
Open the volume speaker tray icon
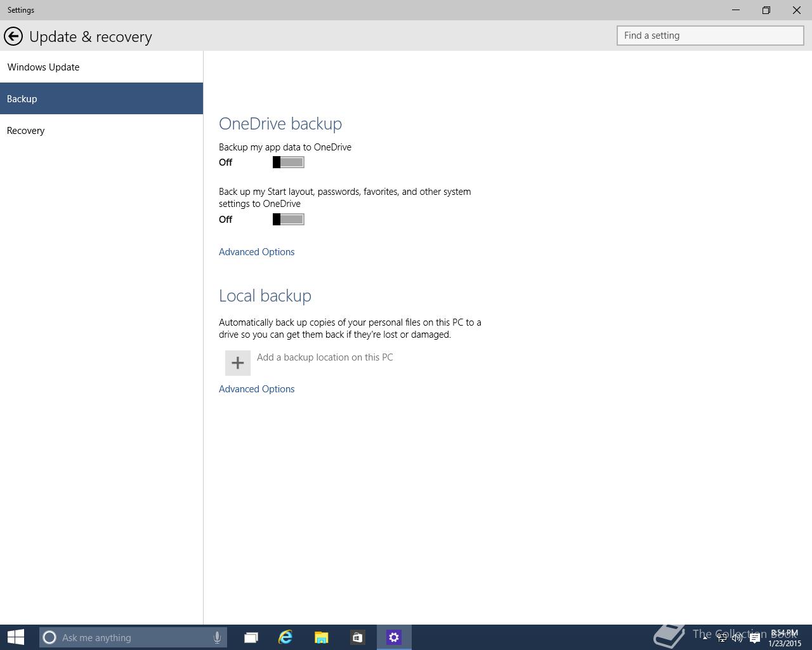click(x=737, y=638)
